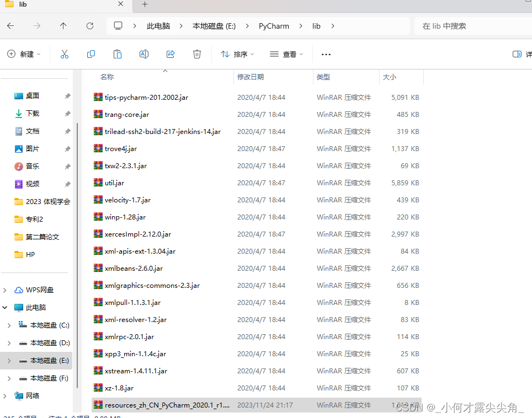This screenshot has height=418, width=532.
Task: Select resources_zh_CN_PyCharm_2020.1_r1 jar file
Action: coord(256,405)
